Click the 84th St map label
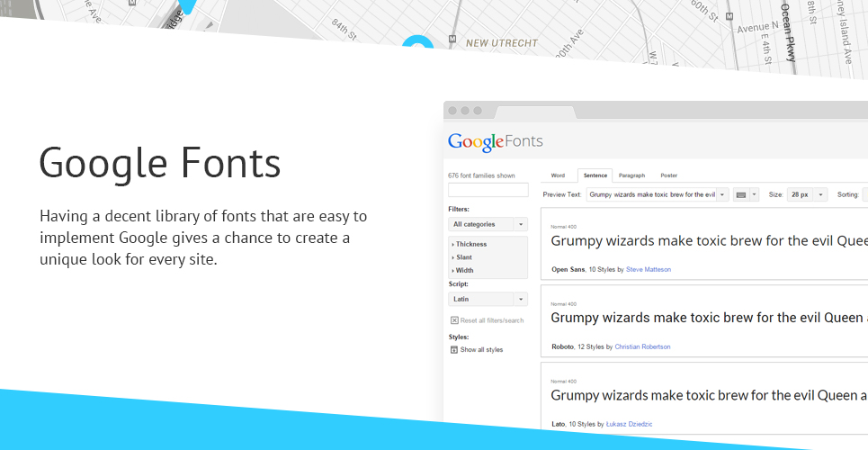Screen dimensions: 868x450 pyautogui.click(x=345, y=28)
